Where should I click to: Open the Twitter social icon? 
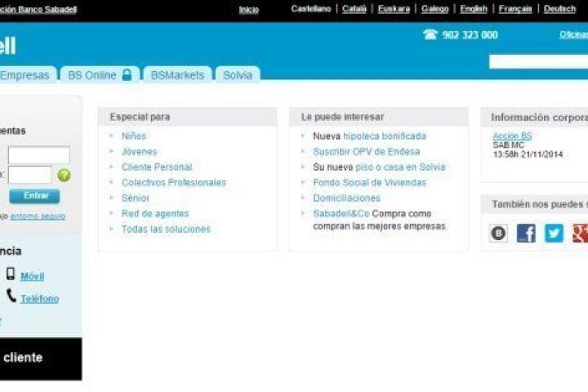pyautogui.click(x=554, y=234)
